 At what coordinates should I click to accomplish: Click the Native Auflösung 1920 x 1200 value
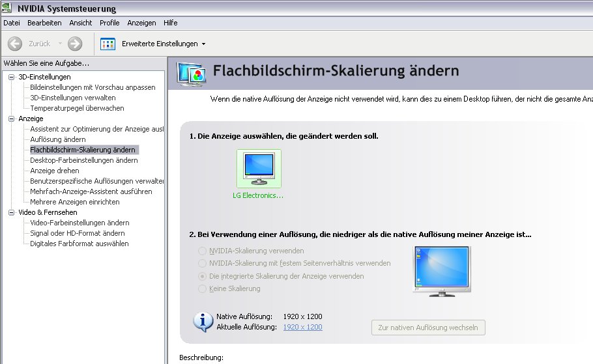302,316
